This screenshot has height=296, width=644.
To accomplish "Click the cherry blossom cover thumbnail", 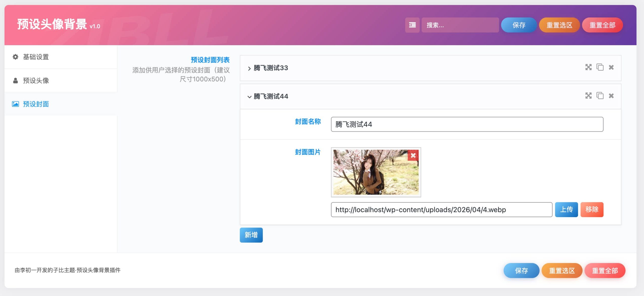I will 376,172.
